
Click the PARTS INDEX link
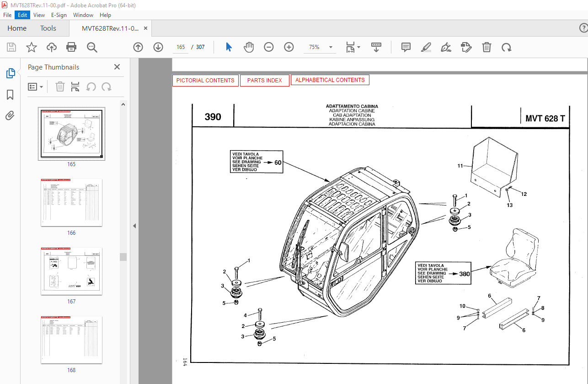coord(265,81)
